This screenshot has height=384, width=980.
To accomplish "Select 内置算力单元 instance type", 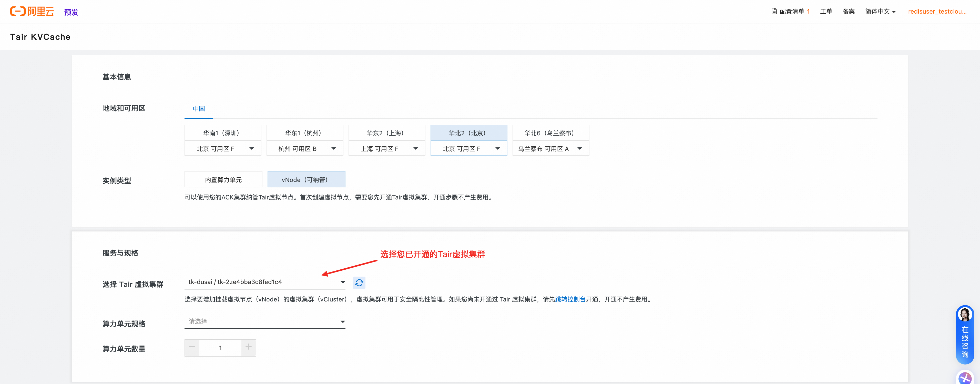I will tap(223, 180).
